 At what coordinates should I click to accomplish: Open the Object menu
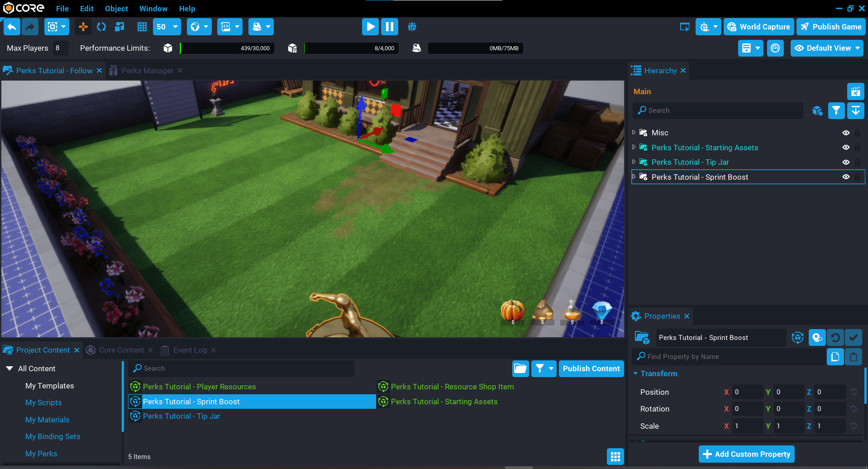(x=116, y=9)
